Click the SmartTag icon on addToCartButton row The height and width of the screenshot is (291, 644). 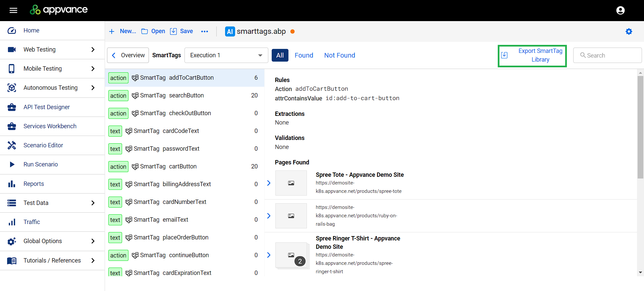click(x=135, y=78)
